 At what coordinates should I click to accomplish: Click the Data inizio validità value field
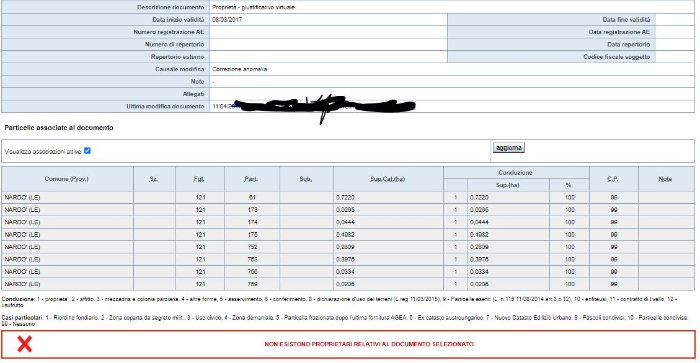328,20
